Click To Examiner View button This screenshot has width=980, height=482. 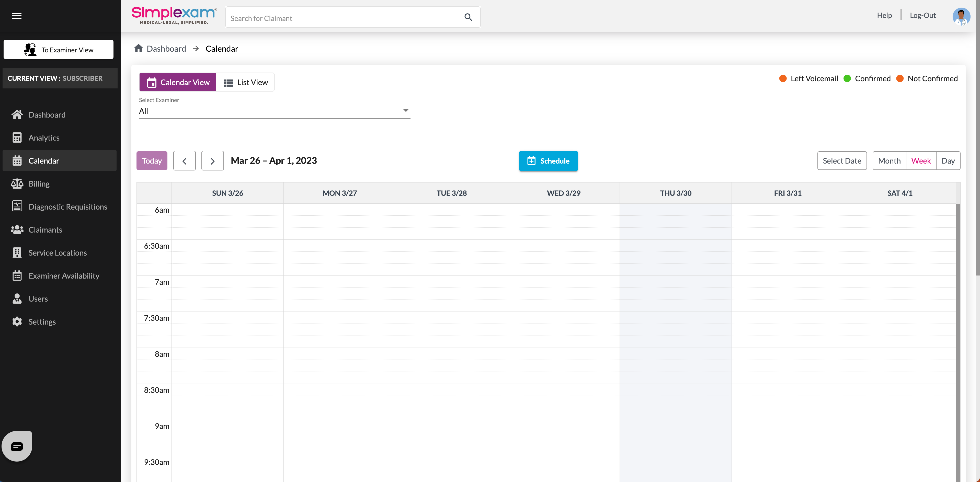pos(59,50)
